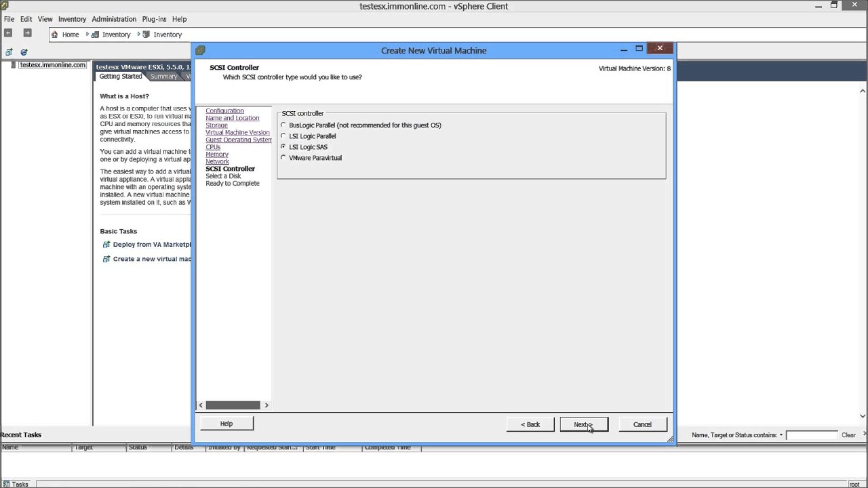The image size is (868, 488).
Task: Go to CPUs wizard step
Action: tap(213, 147)
